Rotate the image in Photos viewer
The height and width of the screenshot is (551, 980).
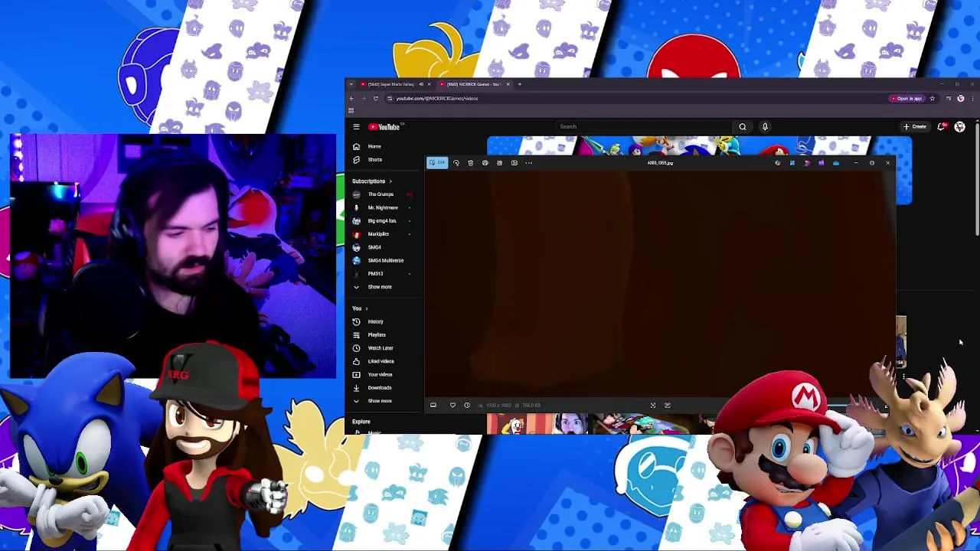click(456, 163)
